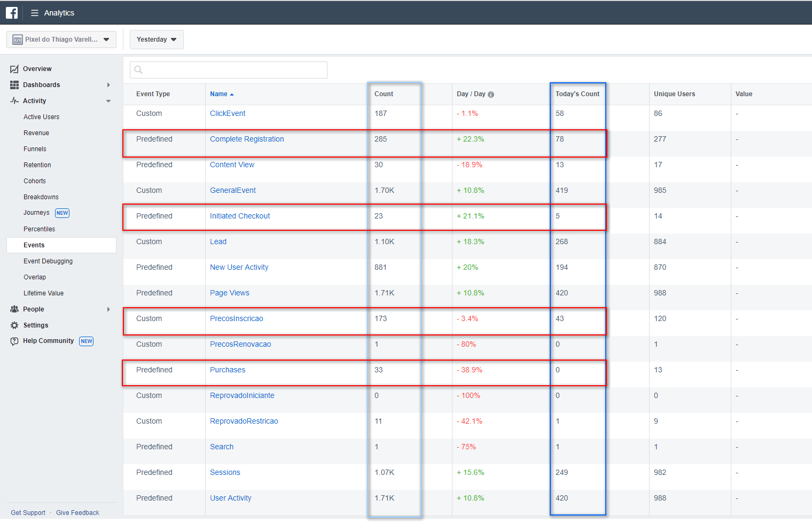Open the Pixel do Thiago Varell dropdown
812x523 pixels.
click(x=61, y=40)
